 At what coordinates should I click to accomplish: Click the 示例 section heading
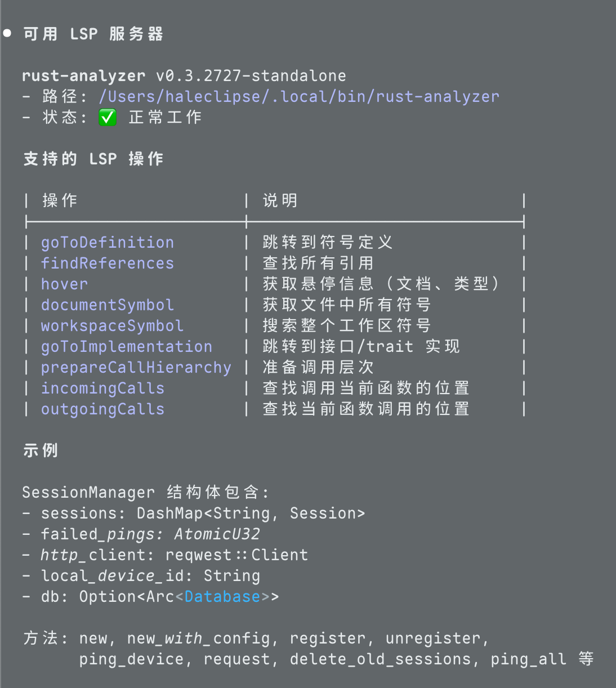click(x=41, y=450)
